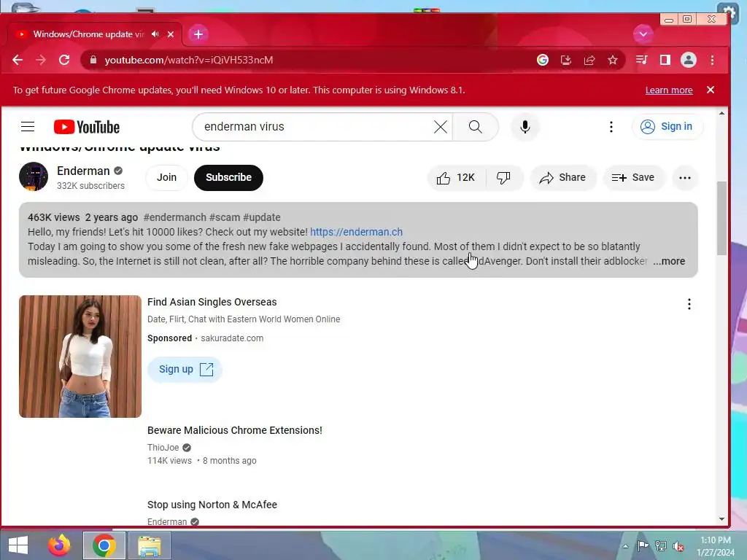Viewport: 747px width, 560px height.
Task: Open ThioJoe channel name
Action: pos(163,447)
